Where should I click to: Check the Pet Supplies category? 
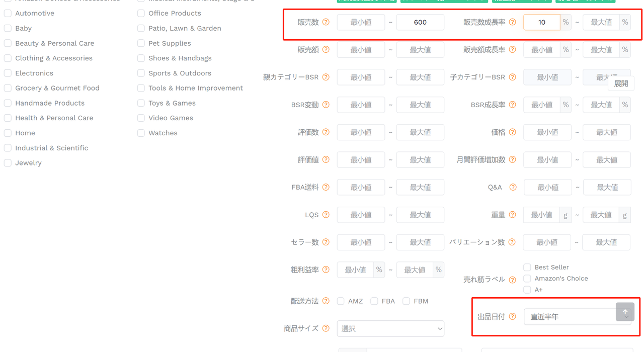[141, 43]
